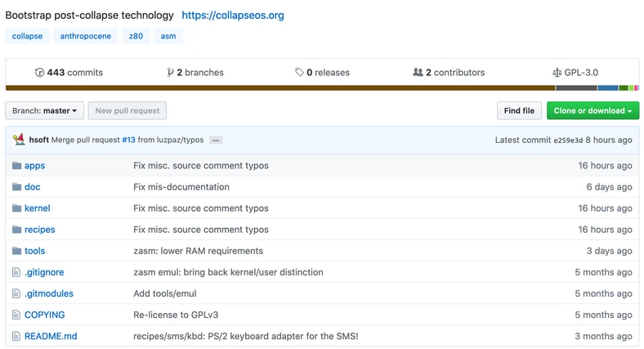Click the releases tag icon
This screenshot has height=349, width=644.
pos(300,73)
